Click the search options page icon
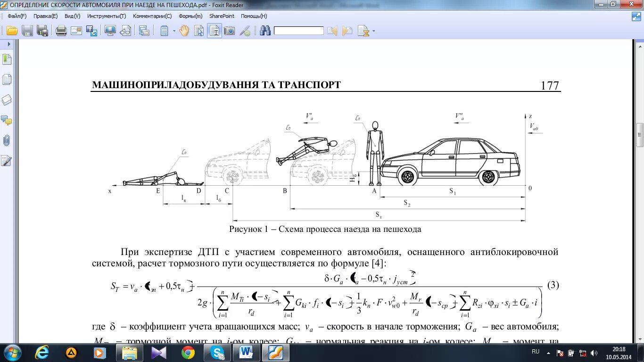Viewport: 644px width, 362px height. 363,31
